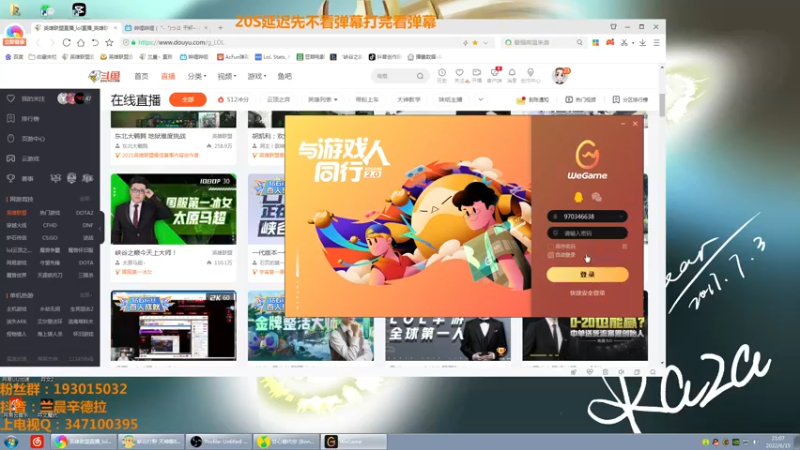Viewport: 800px width, 450px height.
Task: Open the 东北大鹌鹑 stream card title
Action: (150, 136)
